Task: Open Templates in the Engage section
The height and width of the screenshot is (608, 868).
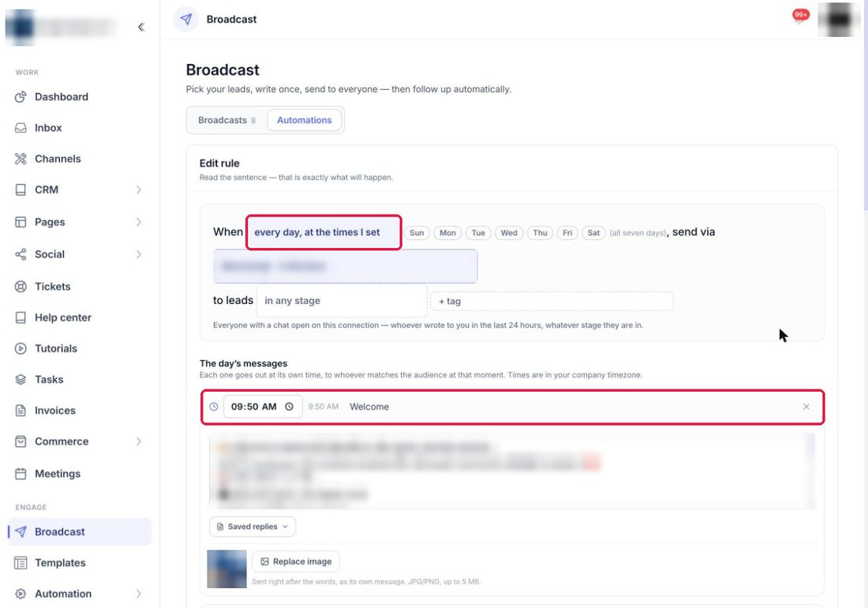Action: [79, 562]
